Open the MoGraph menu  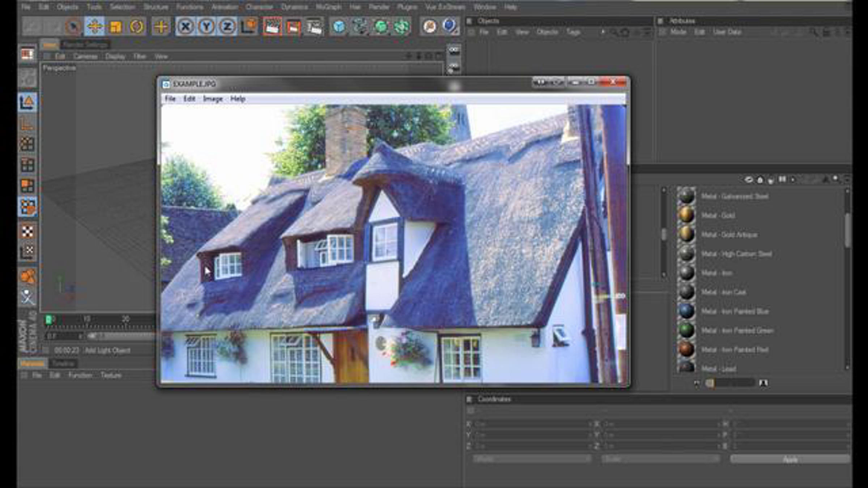coord(328,7)
